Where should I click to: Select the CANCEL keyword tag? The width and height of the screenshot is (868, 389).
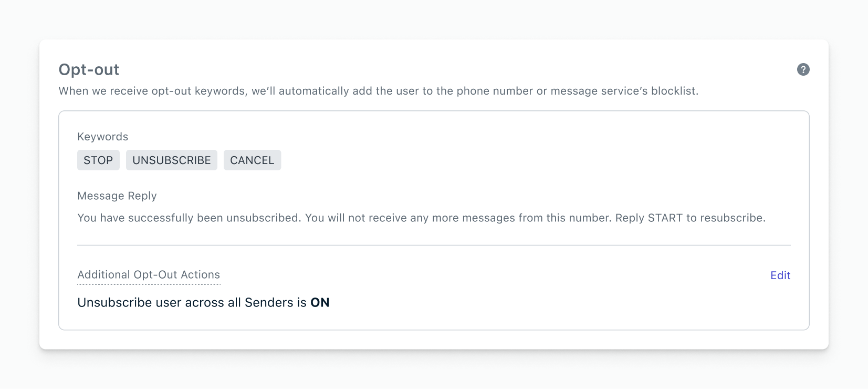tap(252, 160)
